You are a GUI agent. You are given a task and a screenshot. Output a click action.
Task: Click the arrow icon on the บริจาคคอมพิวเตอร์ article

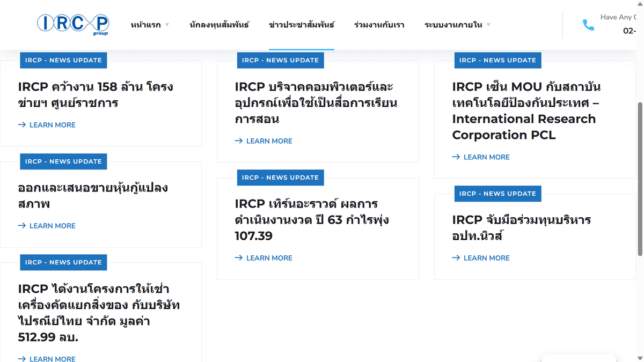tap(238, 141)
